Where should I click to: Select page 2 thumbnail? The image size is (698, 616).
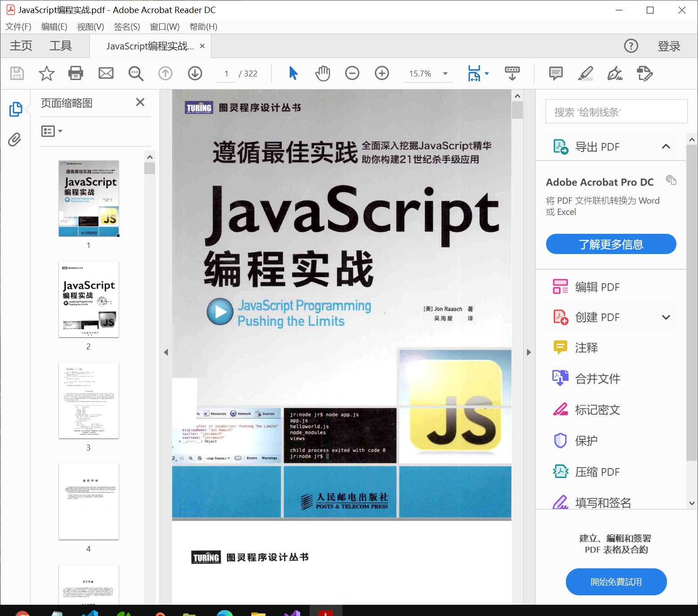pos(89,299)
